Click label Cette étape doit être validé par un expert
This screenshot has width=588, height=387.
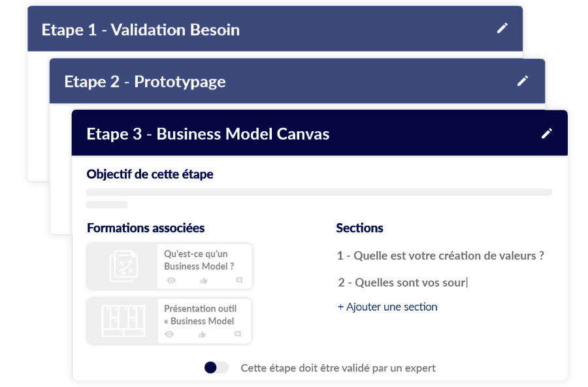pos(338,368)
